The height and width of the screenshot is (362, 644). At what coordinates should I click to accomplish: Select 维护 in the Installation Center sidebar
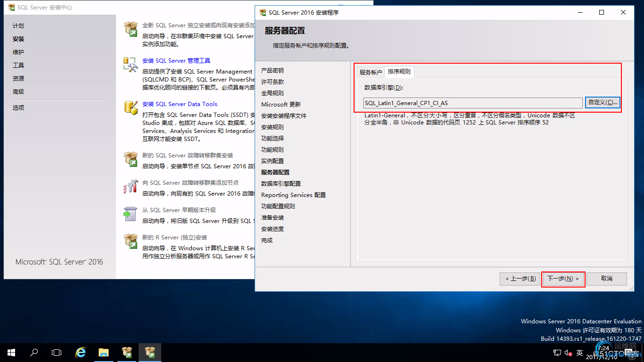(x=18, y=52)
